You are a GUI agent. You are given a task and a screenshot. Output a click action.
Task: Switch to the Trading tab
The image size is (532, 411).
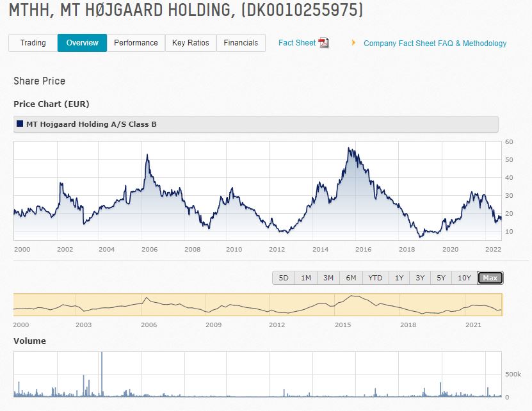click(33, 43)
